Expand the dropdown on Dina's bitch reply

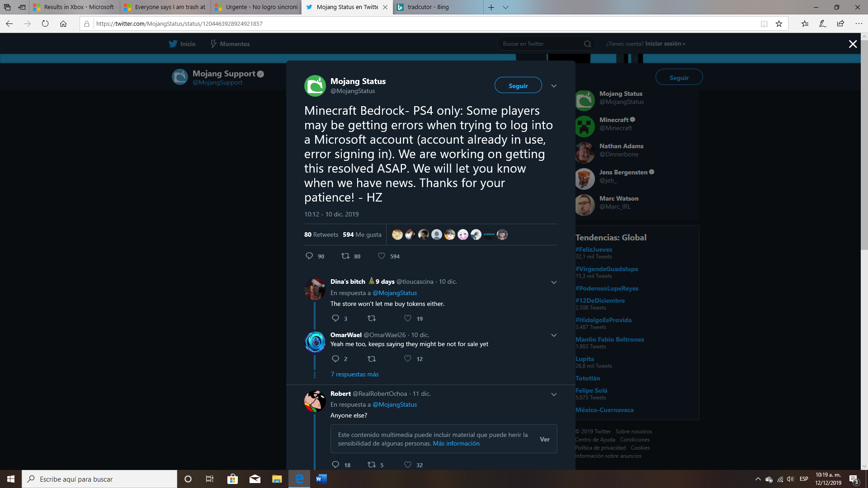coord(553,282)
